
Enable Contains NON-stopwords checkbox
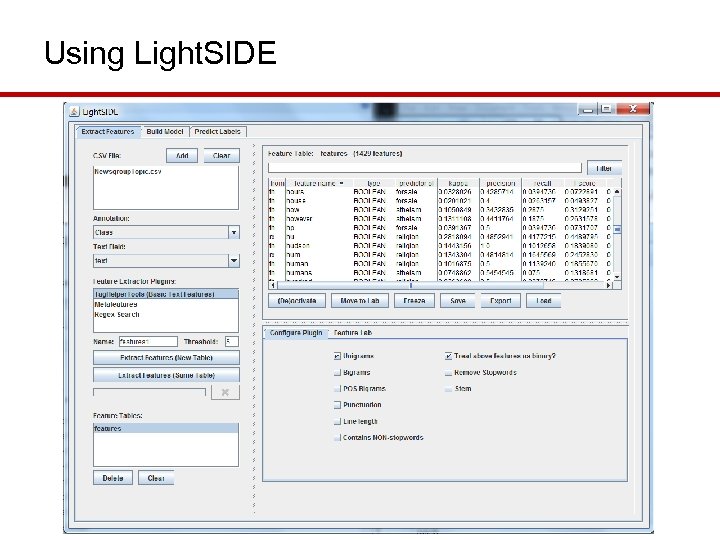click(338, 438)
